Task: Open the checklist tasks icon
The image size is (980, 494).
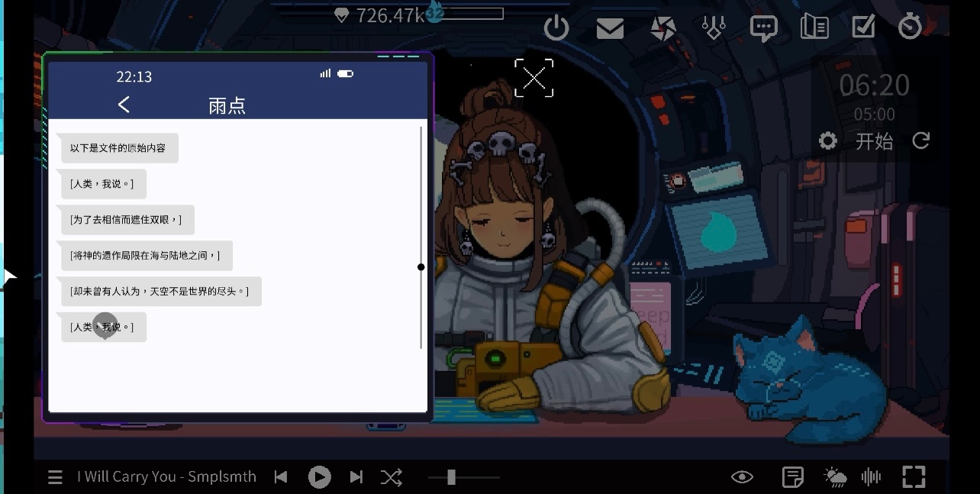Action: click(x=863, y=27)
